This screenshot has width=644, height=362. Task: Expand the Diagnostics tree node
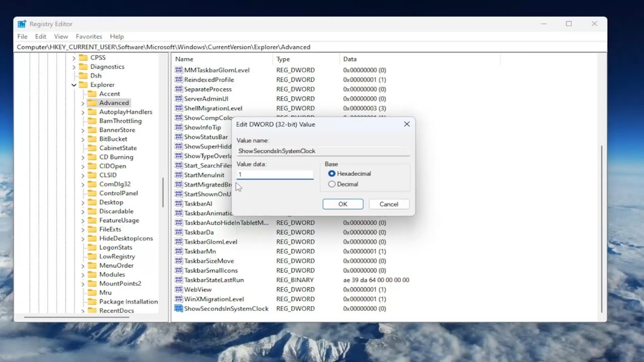coord(74,67)
